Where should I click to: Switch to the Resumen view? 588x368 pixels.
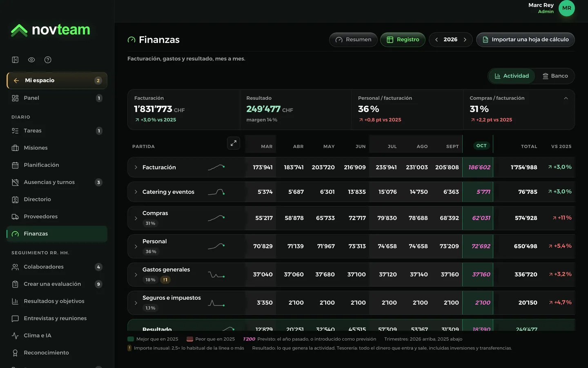[353, 40]
